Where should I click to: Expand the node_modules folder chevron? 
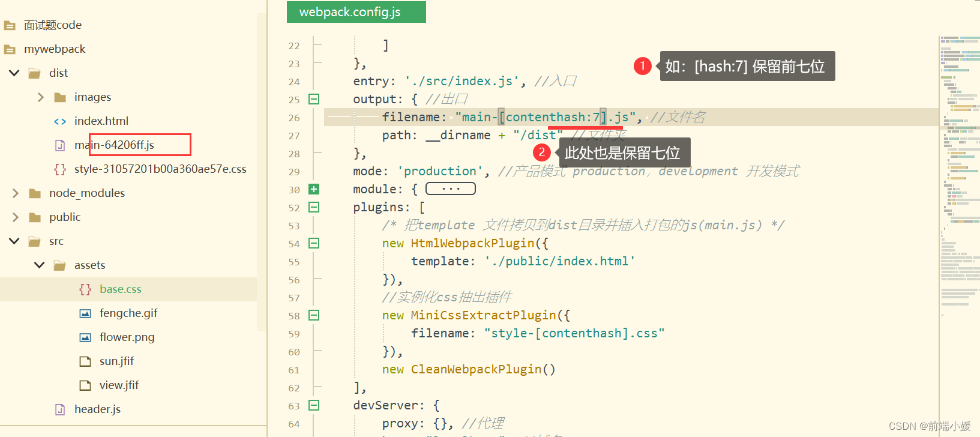click(16, 193)
